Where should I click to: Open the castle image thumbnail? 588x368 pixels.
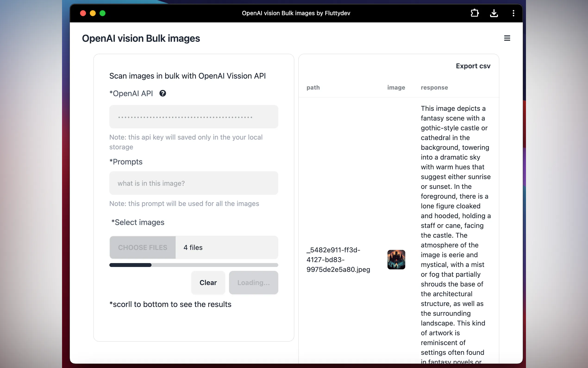pyautogui.click(x=396, y=260)
